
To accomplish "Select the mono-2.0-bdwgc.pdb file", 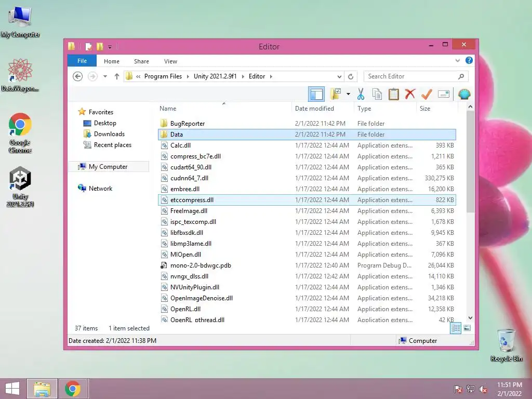I will pyautogui.click(x=307, y=265).
